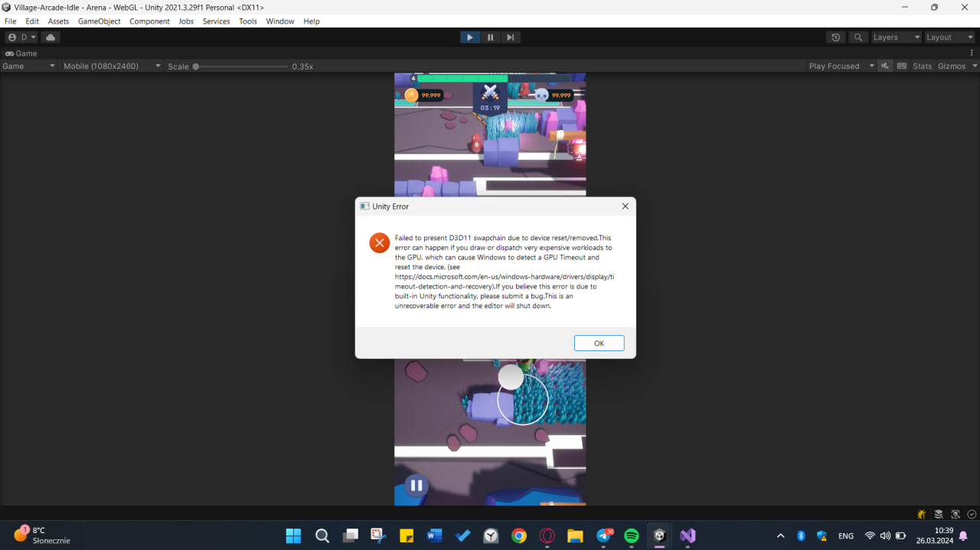Open the Edit menu
The height and width of the screenshot is (550, 980).
pos(32,21)
